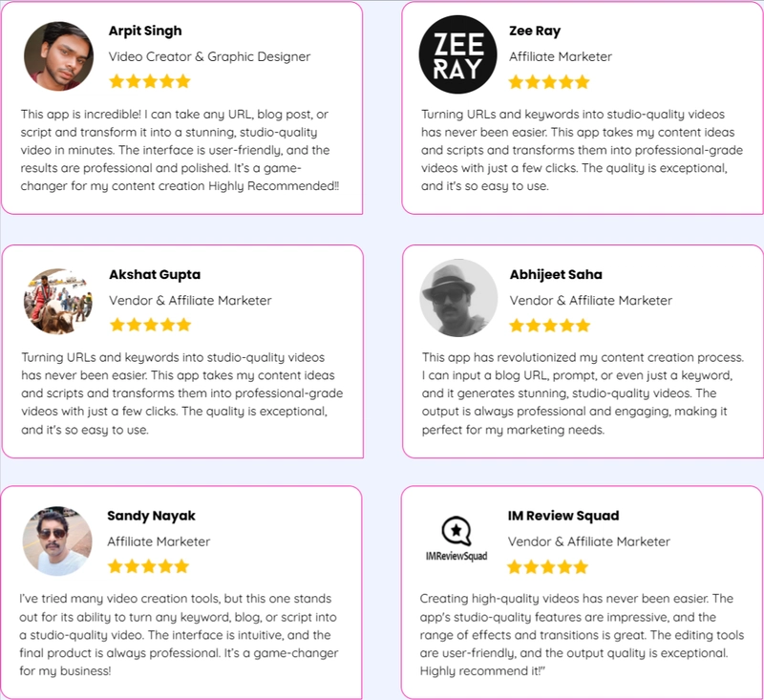Click Abhijeet Saha's review paragraph
Screen dimensions: 764x700
[583, 393]
